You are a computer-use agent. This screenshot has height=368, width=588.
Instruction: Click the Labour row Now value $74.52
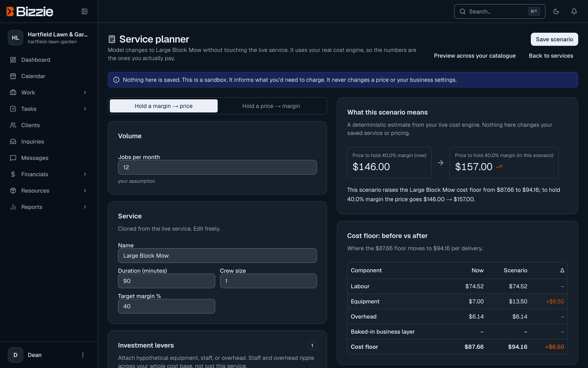474,286
